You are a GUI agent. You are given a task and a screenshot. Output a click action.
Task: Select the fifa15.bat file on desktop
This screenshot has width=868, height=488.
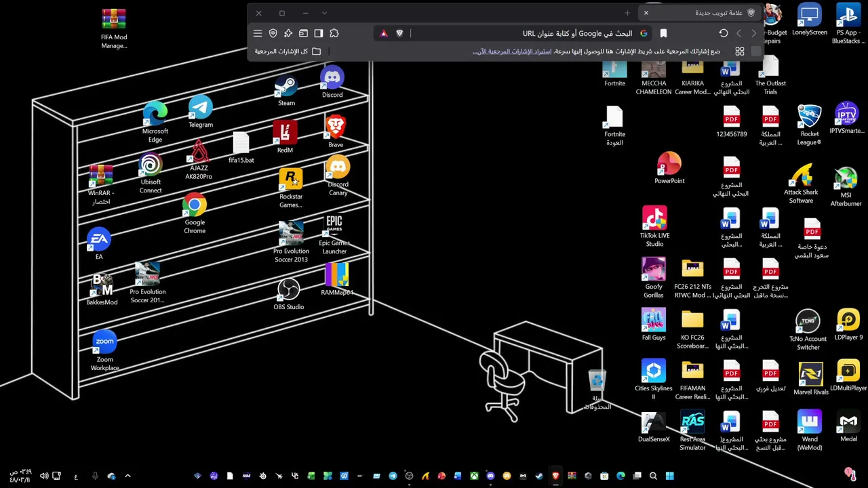click(241, 148)
